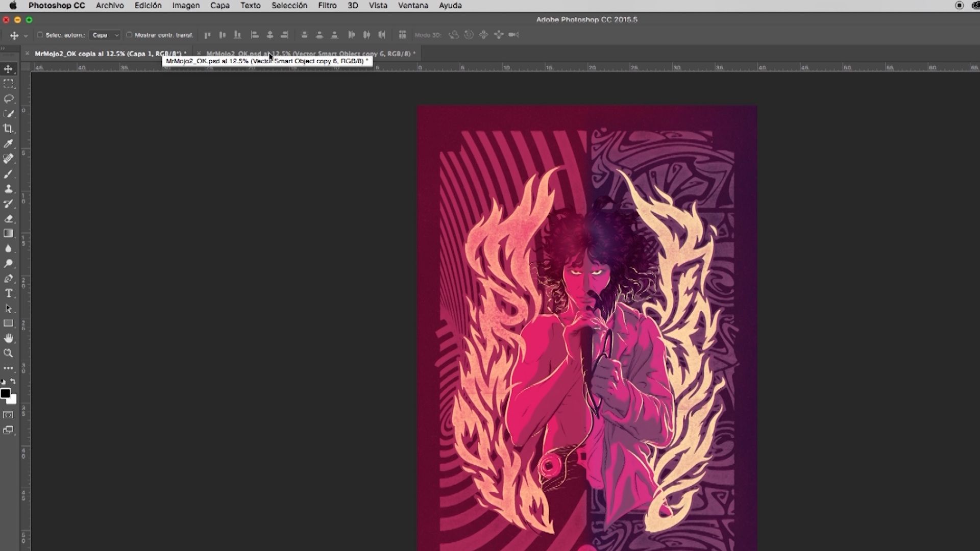Screen dimensions: 980x551
Task: Choose the Clone Stamp tool
Action: pos(9,189)
